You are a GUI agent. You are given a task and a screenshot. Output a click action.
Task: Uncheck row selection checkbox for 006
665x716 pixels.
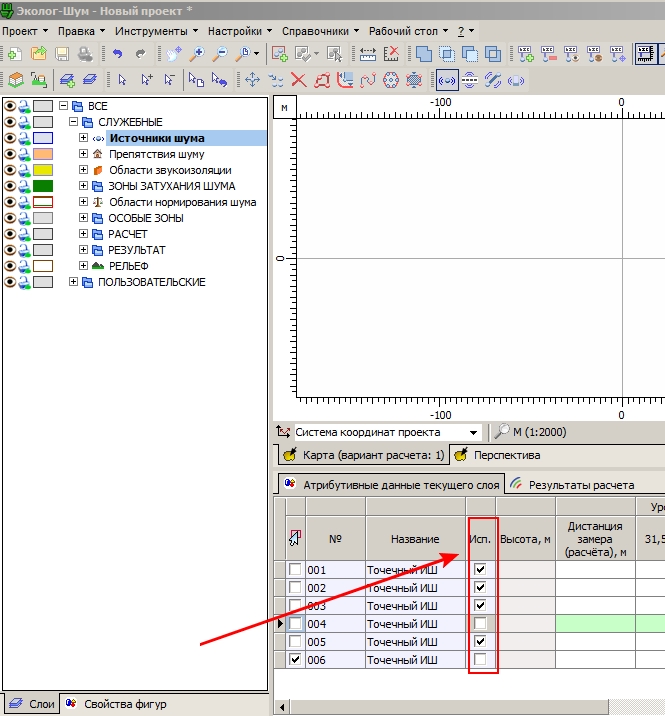point(294,659)
